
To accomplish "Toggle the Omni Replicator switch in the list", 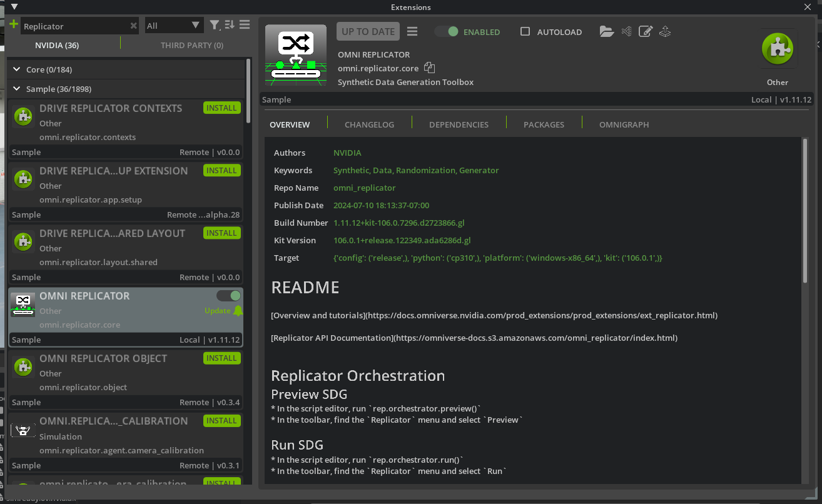I will (x=228, y=296).
